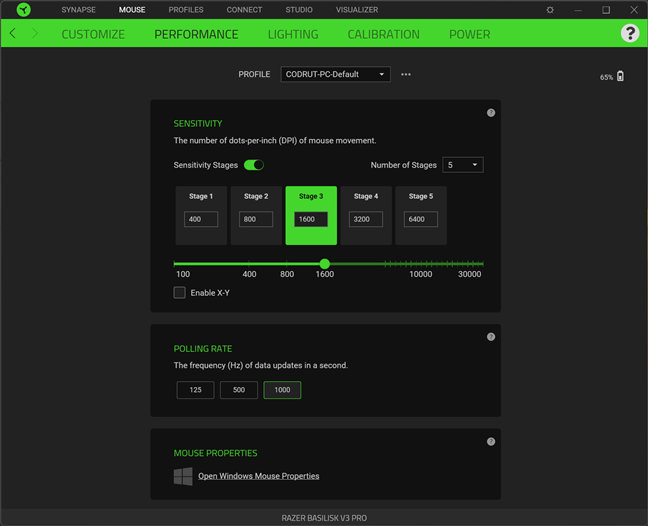The width and height of the screenshot is (648, 526).
Task: Click the 30000 slider label
Action: 469,274
